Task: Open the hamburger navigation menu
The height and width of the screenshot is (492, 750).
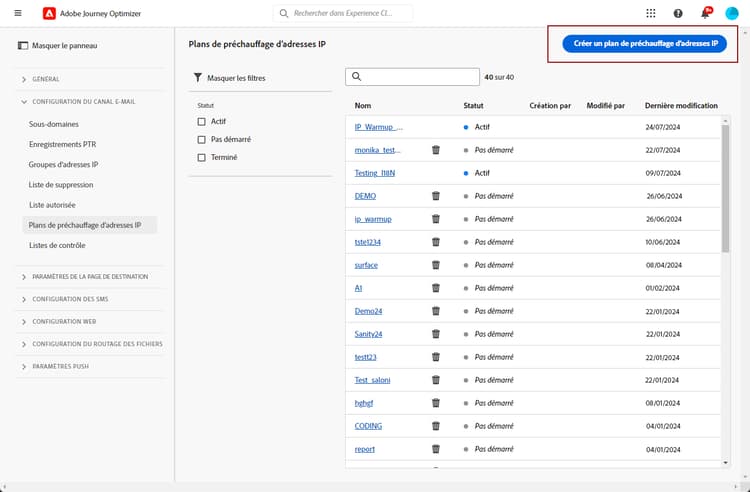Action: 17,13
